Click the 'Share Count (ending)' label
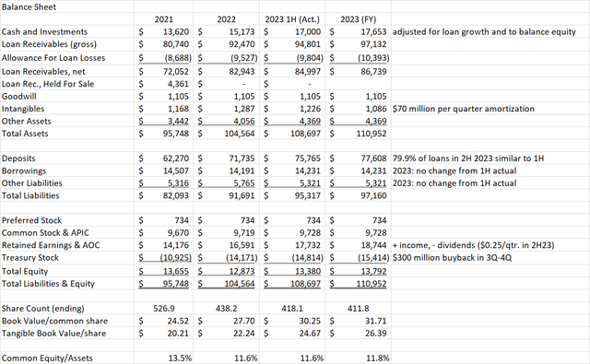 pyautogui.click(x=43, y=309)
